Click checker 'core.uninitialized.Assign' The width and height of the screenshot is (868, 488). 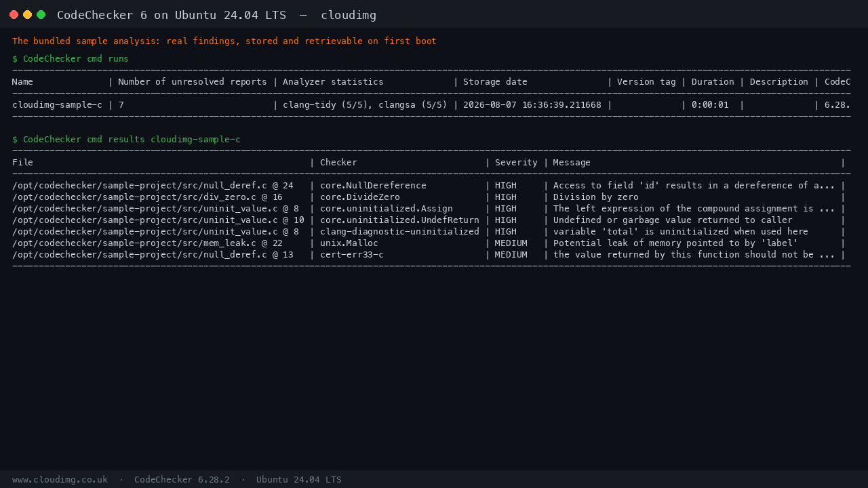coord(387,209)
